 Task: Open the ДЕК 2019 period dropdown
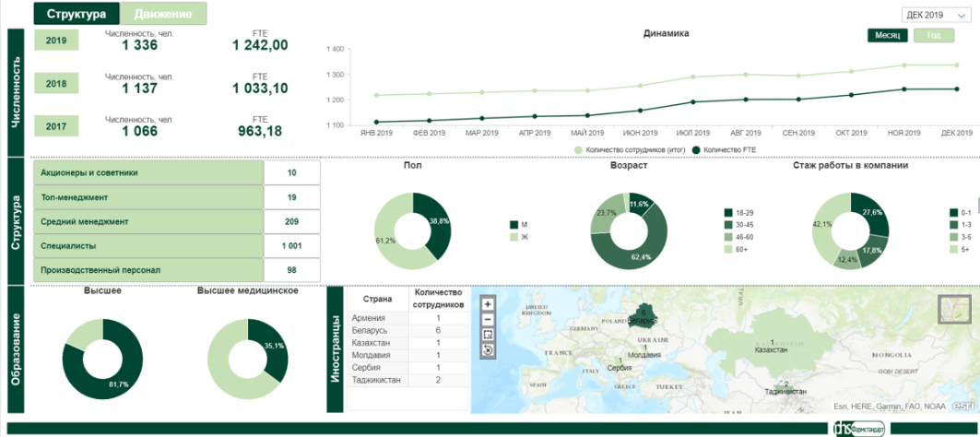[x=936, y=15]
